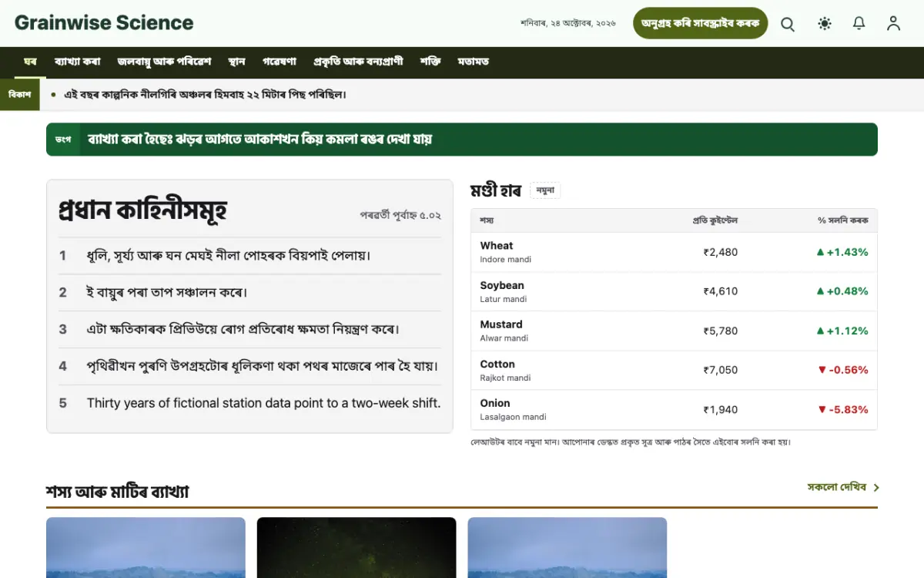Click the শস্য আৰু মাটিৰ ব্যাখ্যা section heading

118,491
